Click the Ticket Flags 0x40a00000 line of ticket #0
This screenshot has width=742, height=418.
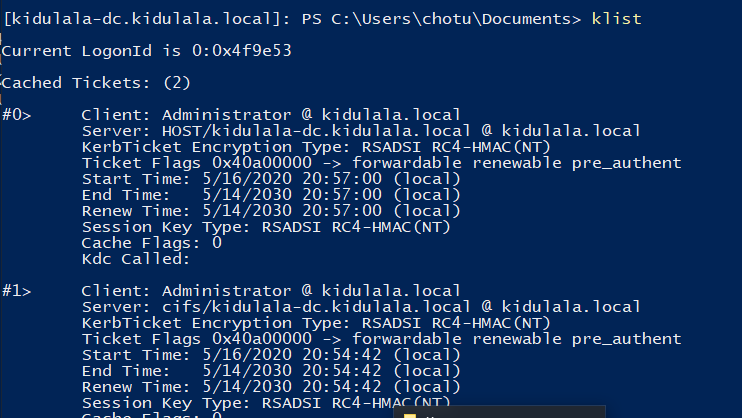(380, 163)
